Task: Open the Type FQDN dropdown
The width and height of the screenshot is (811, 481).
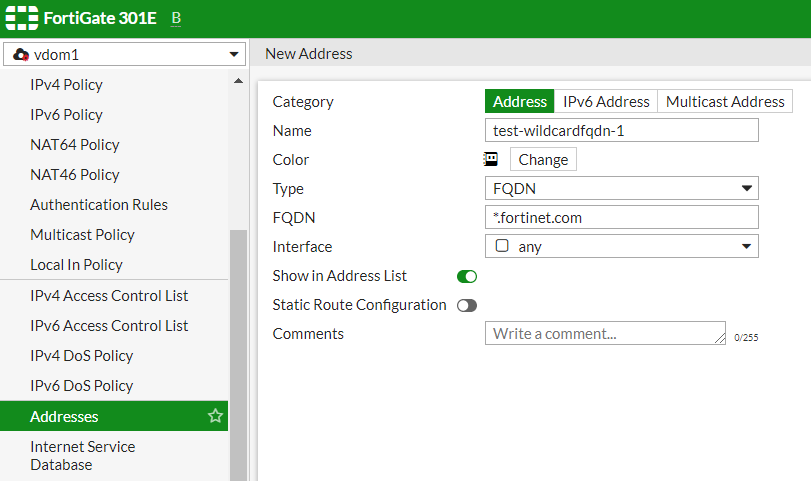Action: [x=621, y=188]
